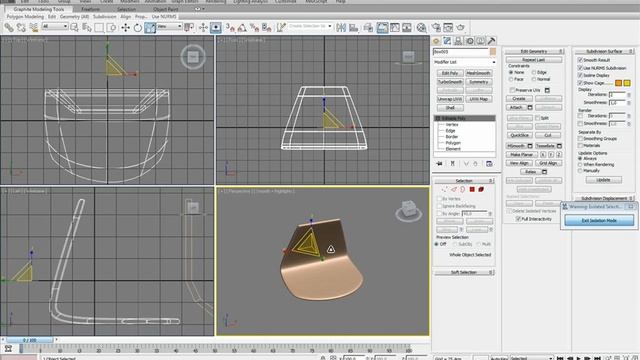Click the Play Animation button
640x360 pixels.
579,358
